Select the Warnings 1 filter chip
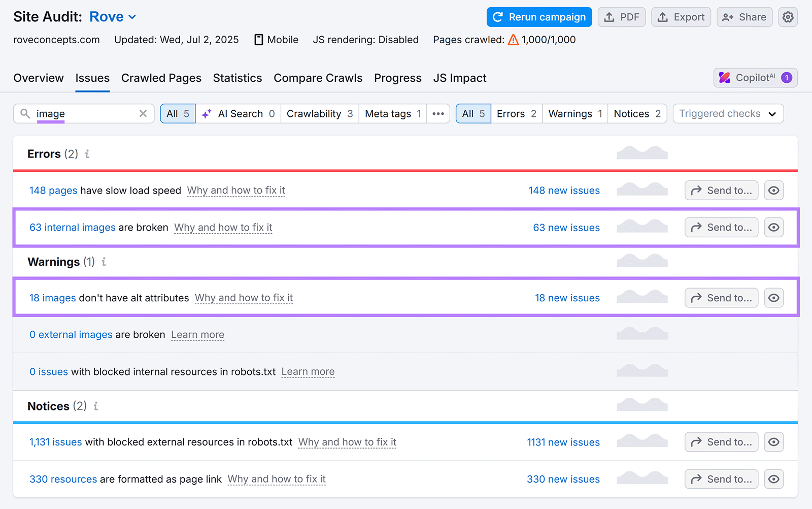Image resolution: width=812 pixels, height=509 pixels. tap(574, 113)
